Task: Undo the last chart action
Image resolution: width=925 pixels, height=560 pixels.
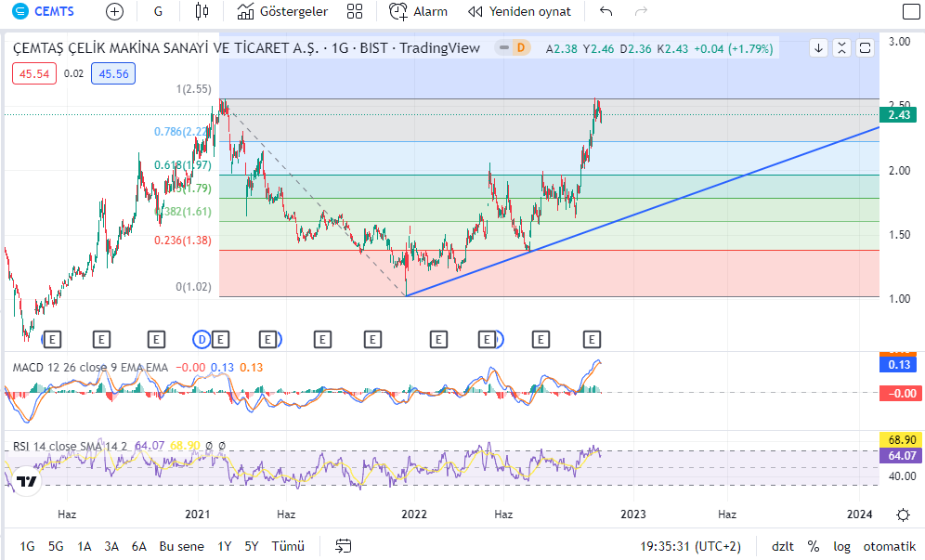Action: 606,11
